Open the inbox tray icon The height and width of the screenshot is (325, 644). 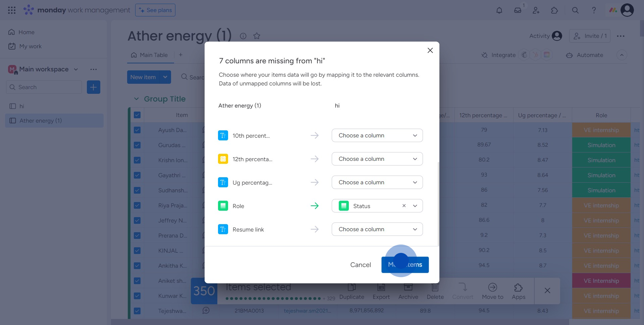pos(518,10)
